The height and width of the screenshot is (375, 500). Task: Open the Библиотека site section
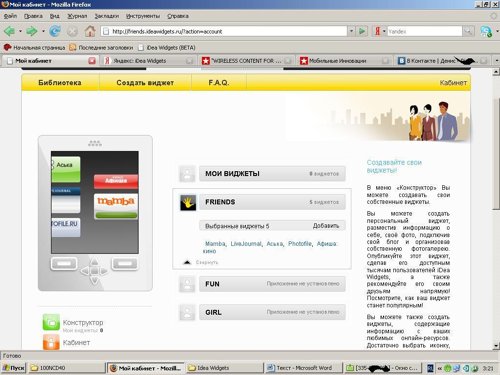60,83
